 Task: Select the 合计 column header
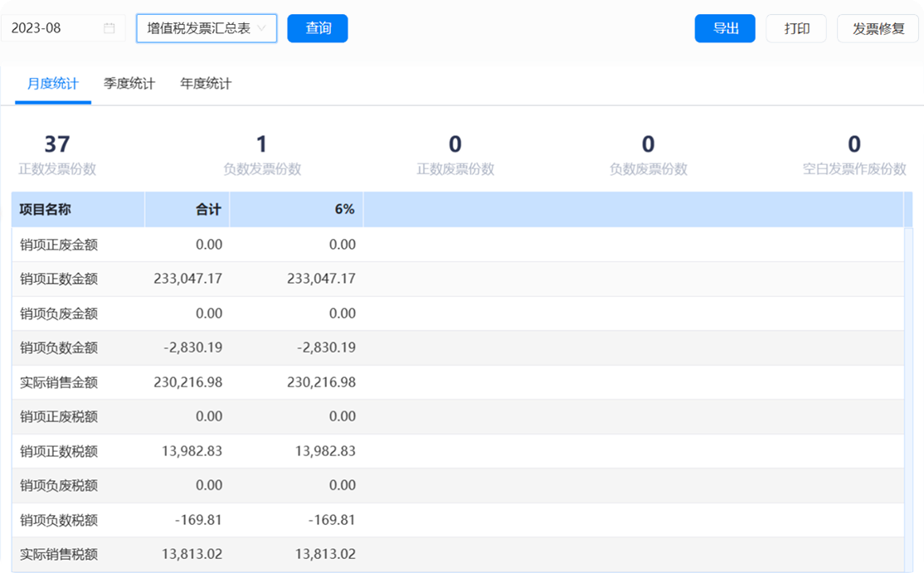[x=208, y=210]
